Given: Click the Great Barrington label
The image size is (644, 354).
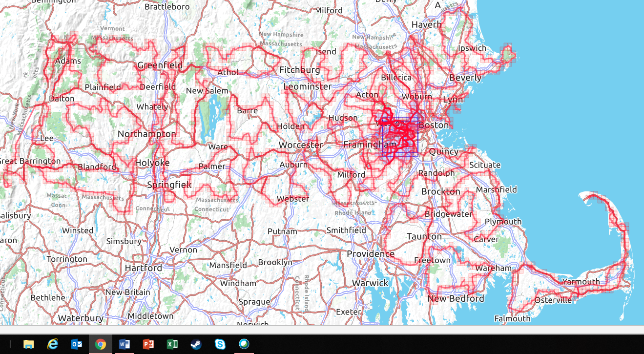Looking at the screenshot, I should (x=30, y=161).
